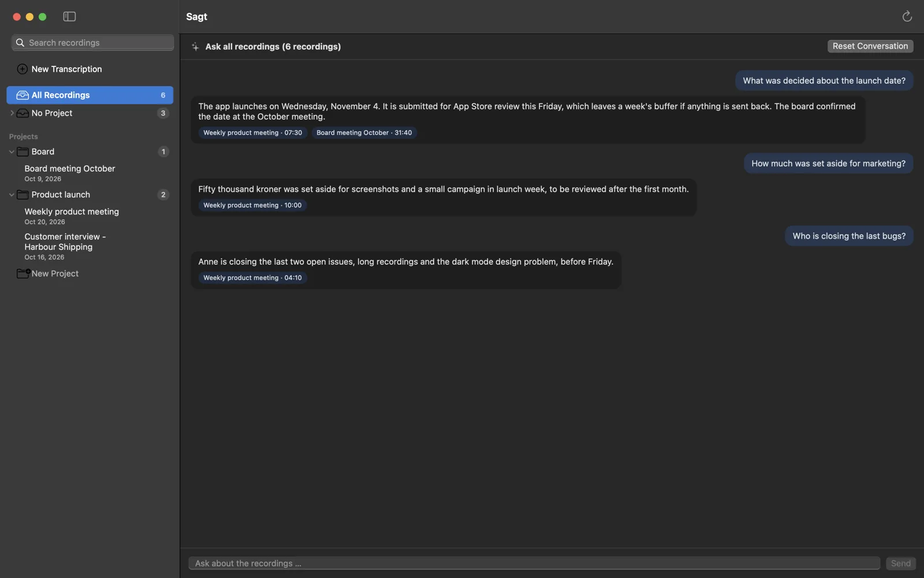Collapse the Board project
This screenshot has height=578, width=924.
coord(12,152)
